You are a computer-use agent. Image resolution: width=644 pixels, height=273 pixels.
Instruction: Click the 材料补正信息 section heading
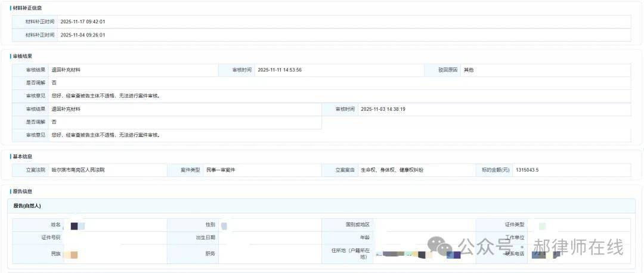coord(27,8)
